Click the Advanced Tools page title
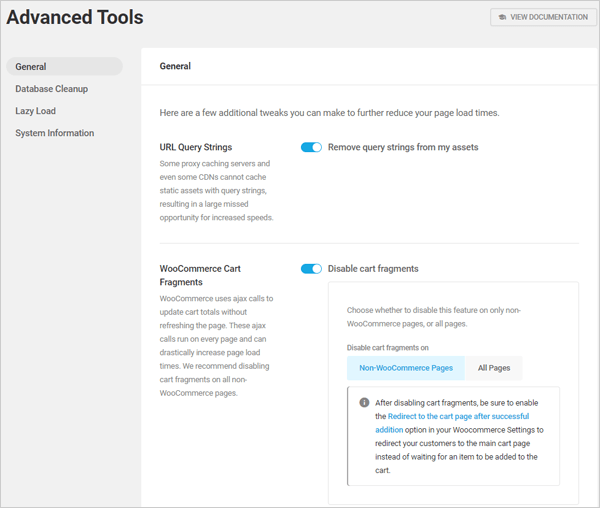 pyautogui.click(x=75, y=17)
